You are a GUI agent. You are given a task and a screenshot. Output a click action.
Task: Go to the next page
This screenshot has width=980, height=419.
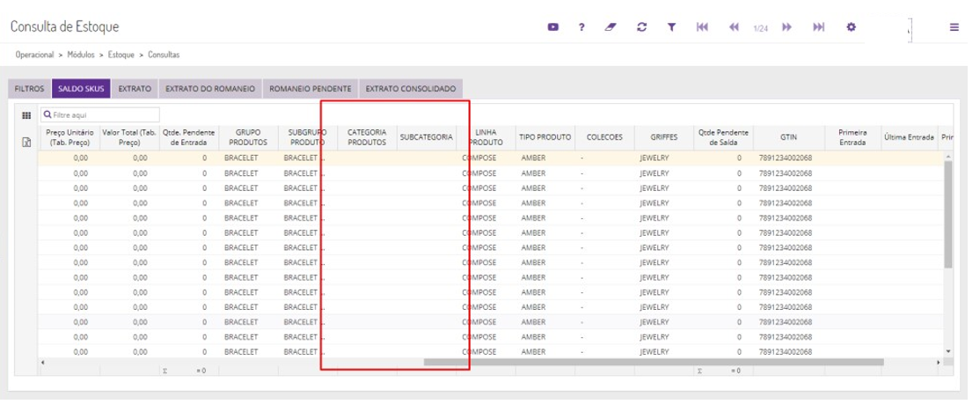(787, 27)
